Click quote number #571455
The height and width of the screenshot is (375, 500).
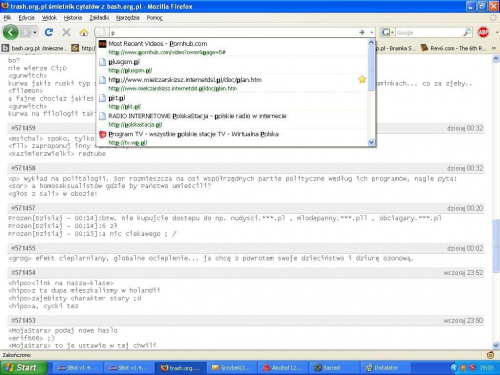point(23,248)
